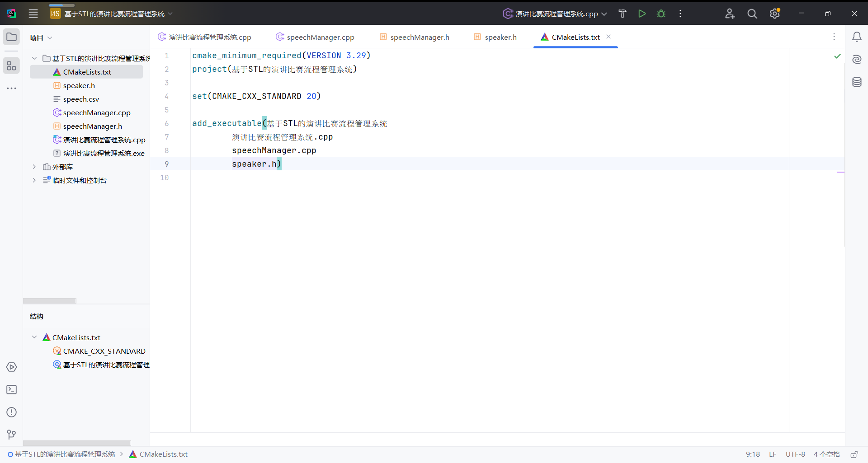This screenshot has width=868, height=463.
Task: Change indent setting 4 个空格
Action: (x=826, y=454)
